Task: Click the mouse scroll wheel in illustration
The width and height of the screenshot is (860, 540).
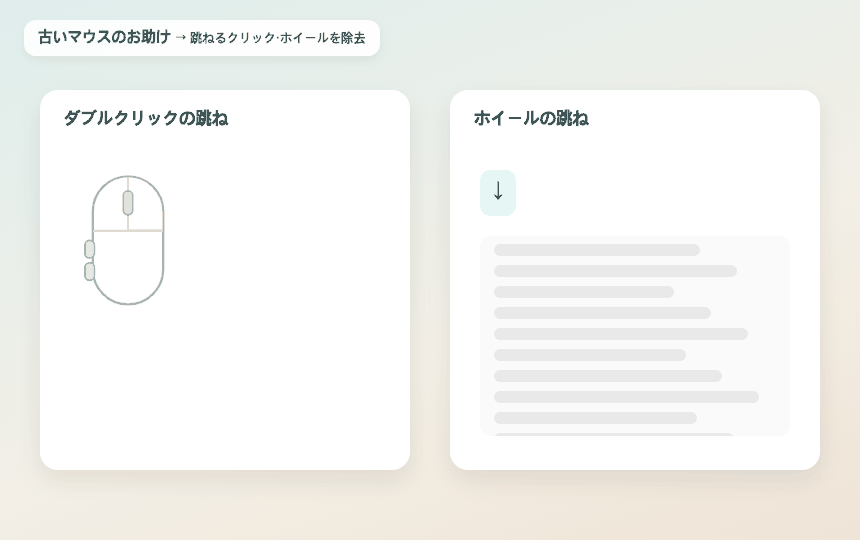Action: 128,203
